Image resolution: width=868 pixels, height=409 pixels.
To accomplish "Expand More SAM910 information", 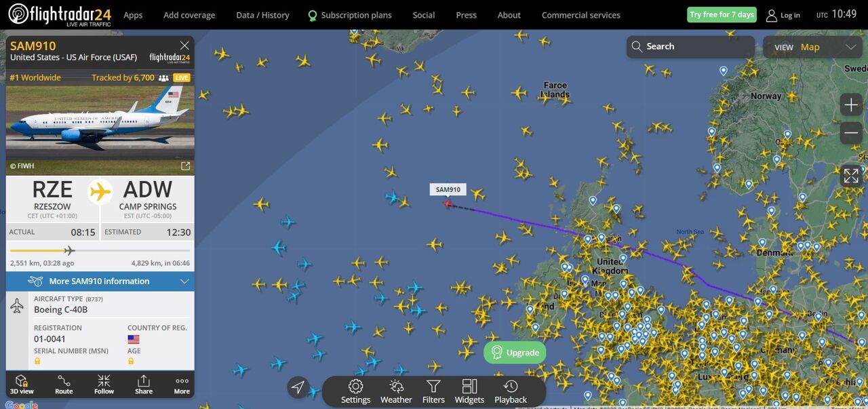I will click(100, 281).
